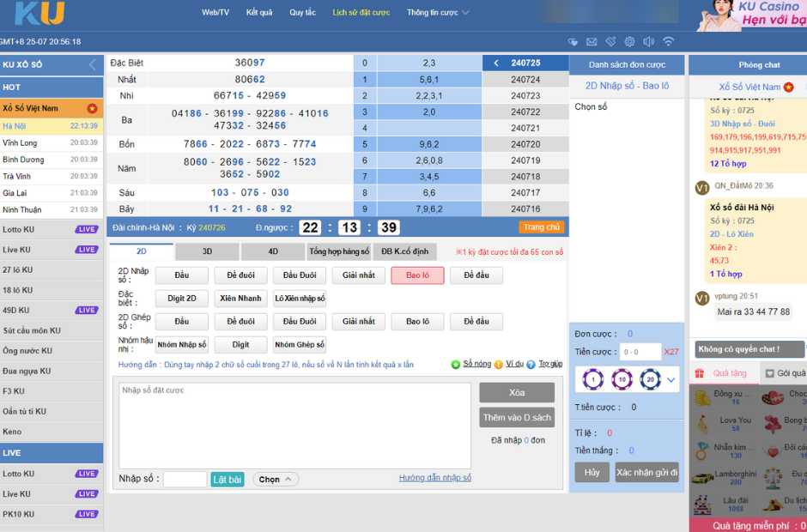Click the Vietnam flag icon in chat room
Screen dimensions: 807x532
pos(788,87)
